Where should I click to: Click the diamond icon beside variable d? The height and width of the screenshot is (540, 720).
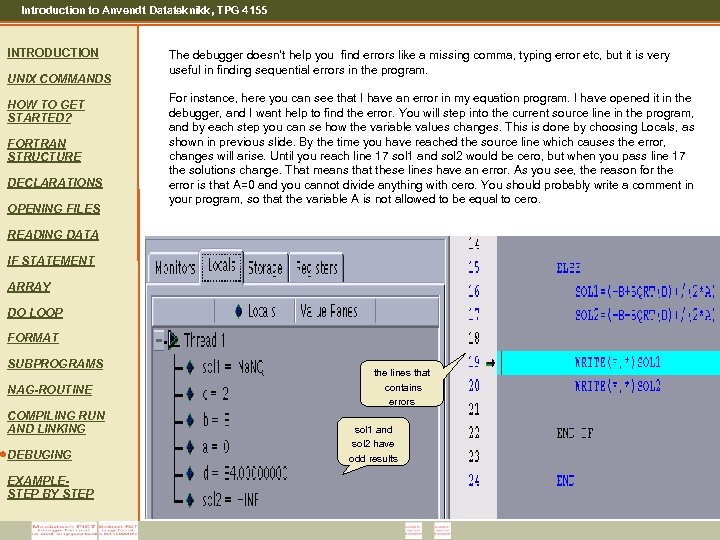[x=190, y=473]
